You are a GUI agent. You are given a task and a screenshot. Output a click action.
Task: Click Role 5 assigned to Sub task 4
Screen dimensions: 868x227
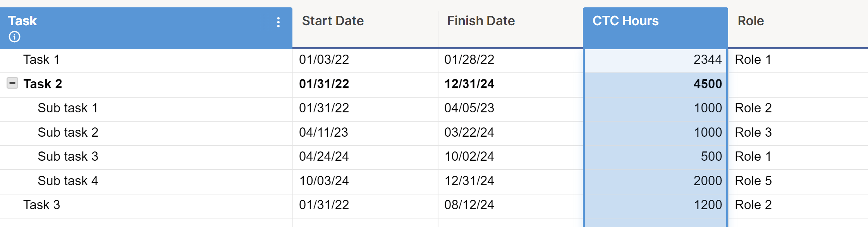753,181
